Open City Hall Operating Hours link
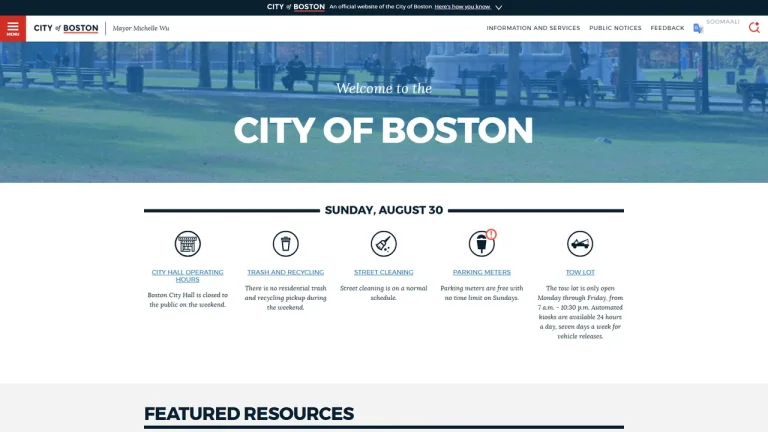 tap(188, 276)
